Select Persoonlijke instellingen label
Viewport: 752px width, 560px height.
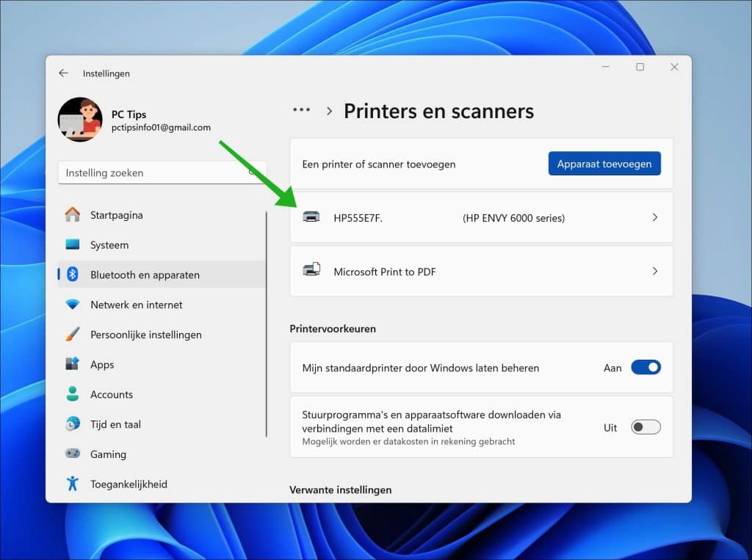point(146,335)
